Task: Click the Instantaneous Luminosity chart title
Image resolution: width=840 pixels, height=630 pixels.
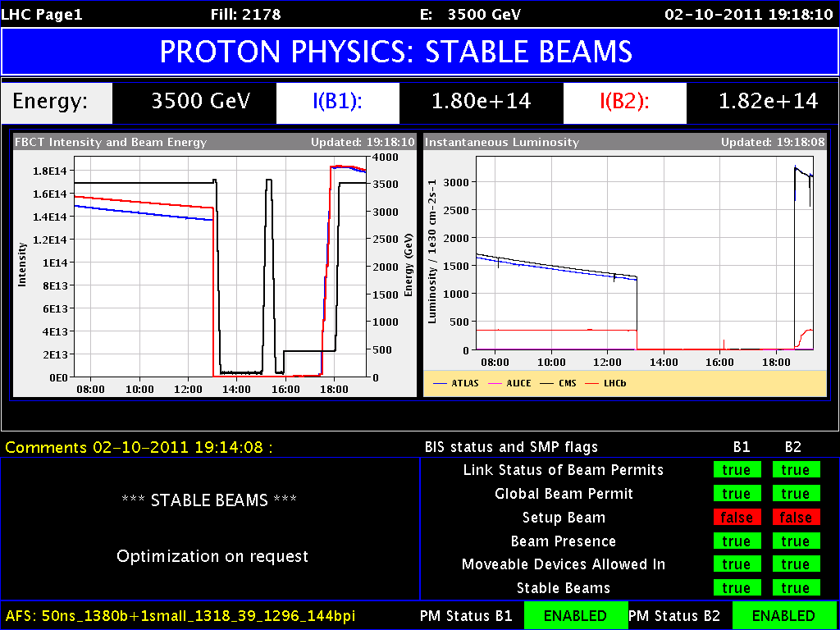Action: click(x=502, y=143)
